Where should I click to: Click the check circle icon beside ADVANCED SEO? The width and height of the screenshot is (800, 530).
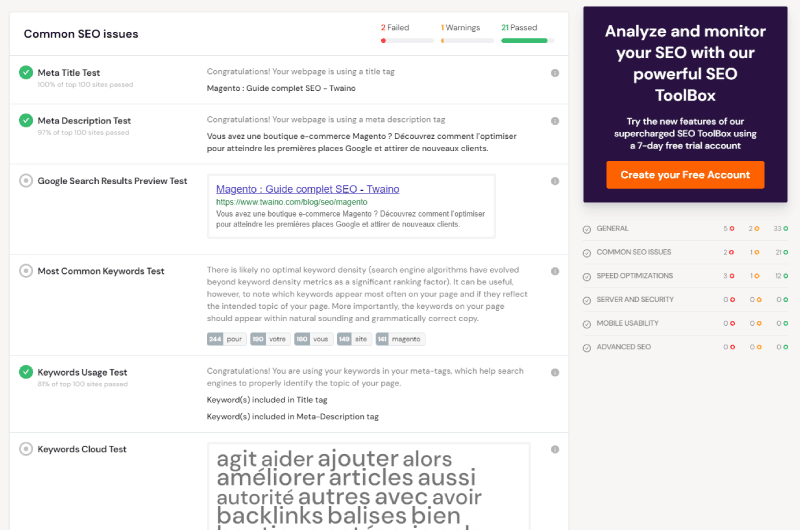tap(587, 348)
